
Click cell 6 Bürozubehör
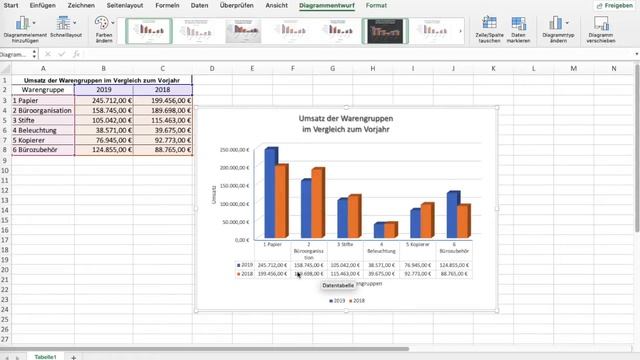click(43, 150)
